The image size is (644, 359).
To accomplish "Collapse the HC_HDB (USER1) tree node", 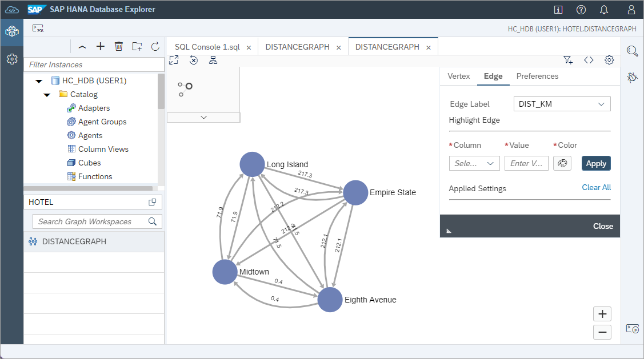I will [39, 81].
